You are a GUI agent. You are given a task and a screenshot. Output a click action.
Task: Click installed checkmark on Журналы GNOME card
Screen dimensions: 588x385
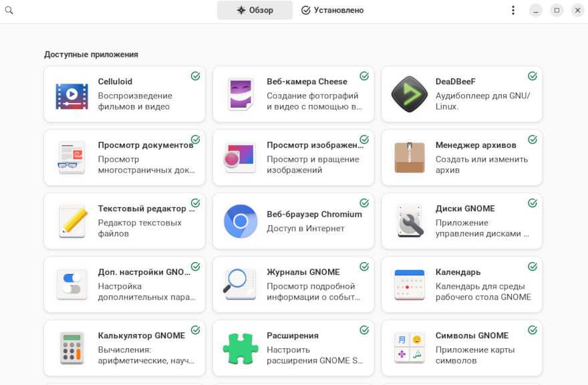[364, 267]
